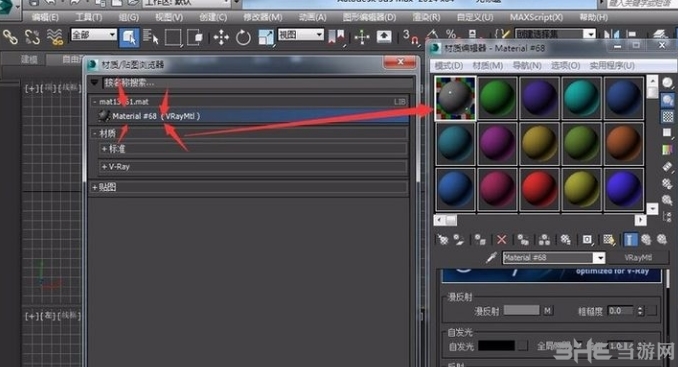678x367 pixels.
Task: Click the Select Object arrow tool
Action: coord(129,38)
